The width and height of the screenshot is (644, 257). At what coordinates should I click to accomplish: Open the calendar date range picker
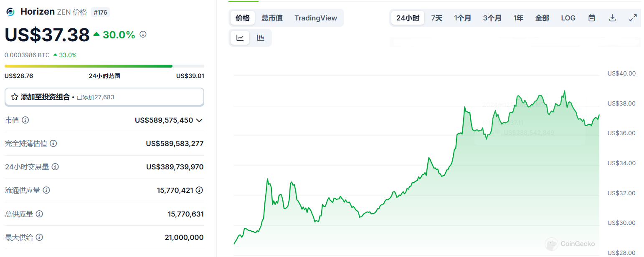point(591,18)
